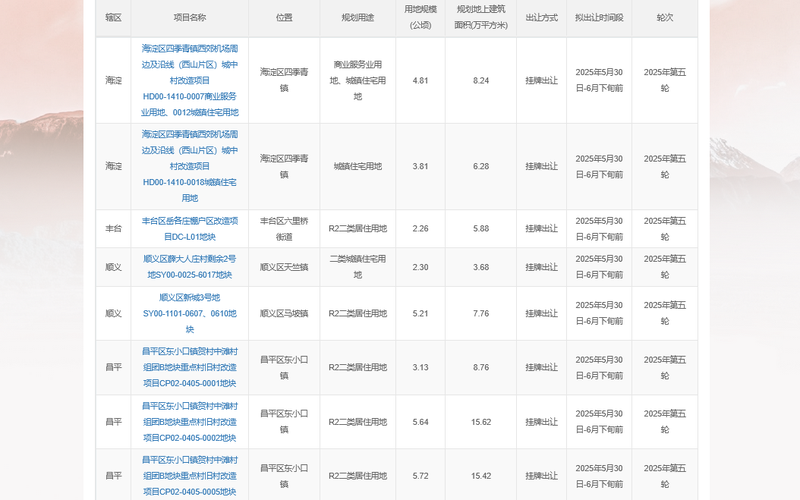The width and height of the screenshot is (800, 500).
Task: Open the SY00-0025-6017地块 project link
Action: [190, 267]
